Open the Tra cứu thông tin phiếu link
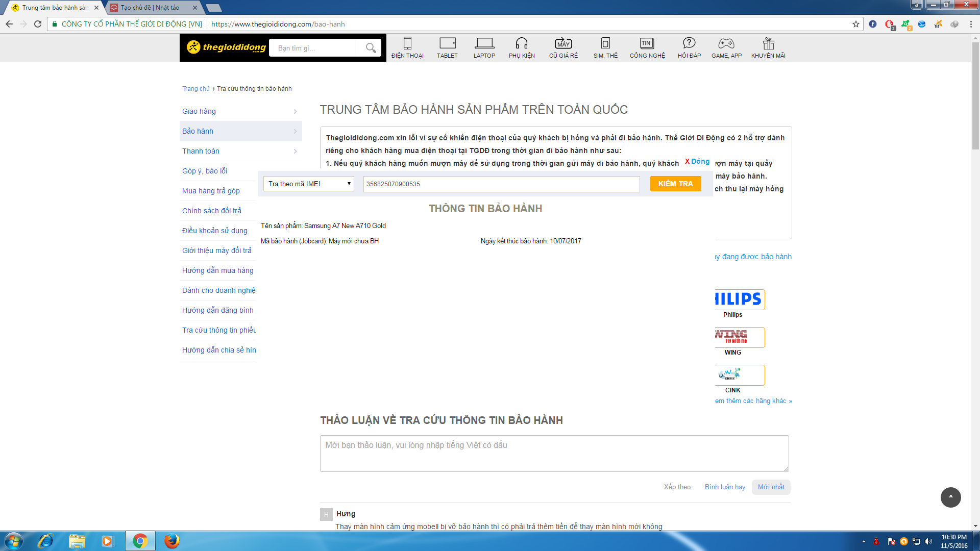 pyautogui.click(x=219, y=330)
